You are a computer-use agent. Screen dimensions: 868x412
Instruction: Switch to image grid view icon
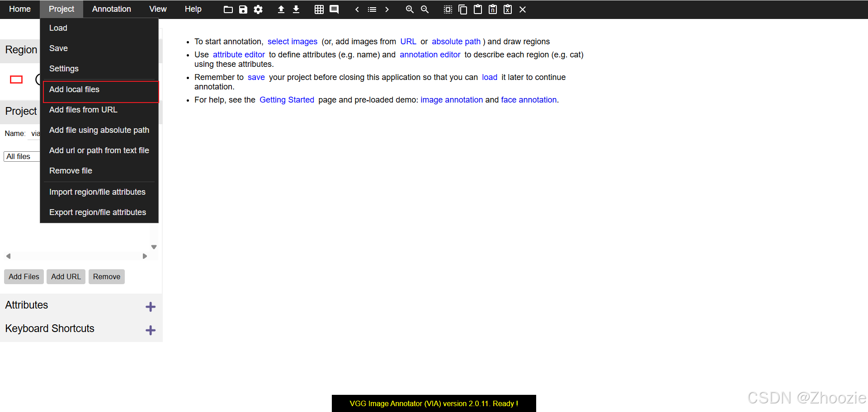point(319,9)
